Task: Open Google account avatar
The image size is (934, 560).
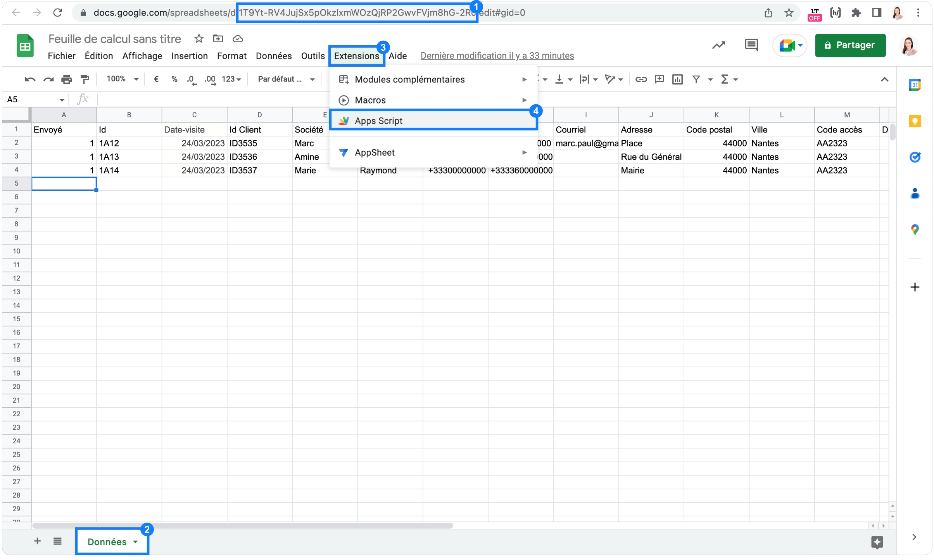Action: (x=908, y=45)
